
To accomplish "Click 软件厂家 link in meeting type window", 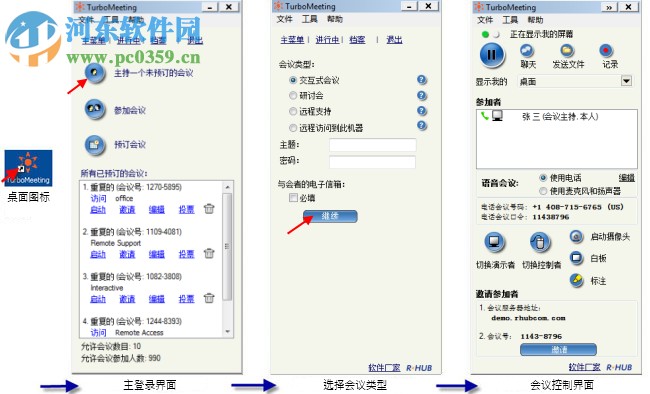I will (384, 367).
